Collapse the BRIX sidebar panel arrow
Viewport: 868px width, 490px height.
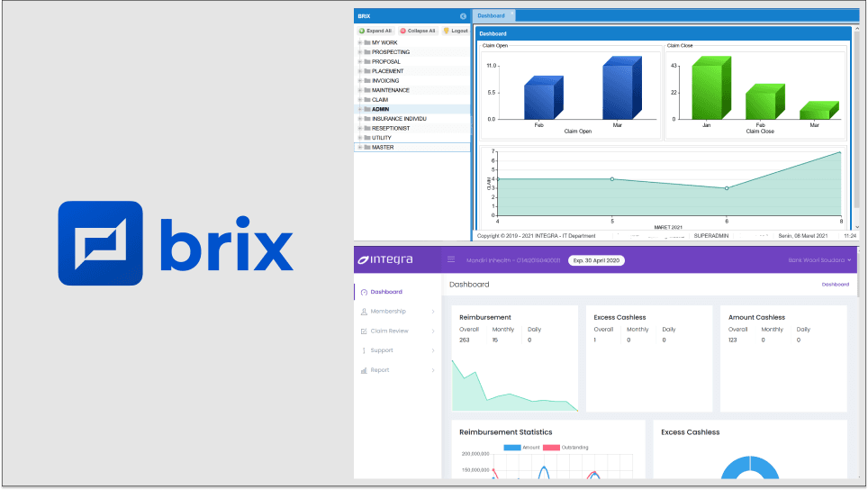463,16
